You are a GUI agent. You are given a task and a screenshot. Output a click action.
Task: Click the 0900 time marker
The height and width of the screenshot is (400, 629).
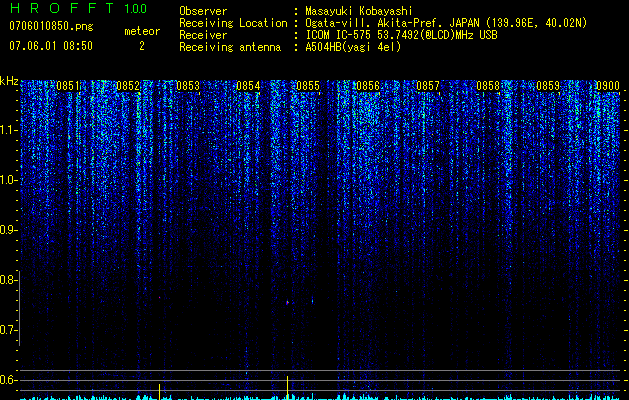[608, 86]
